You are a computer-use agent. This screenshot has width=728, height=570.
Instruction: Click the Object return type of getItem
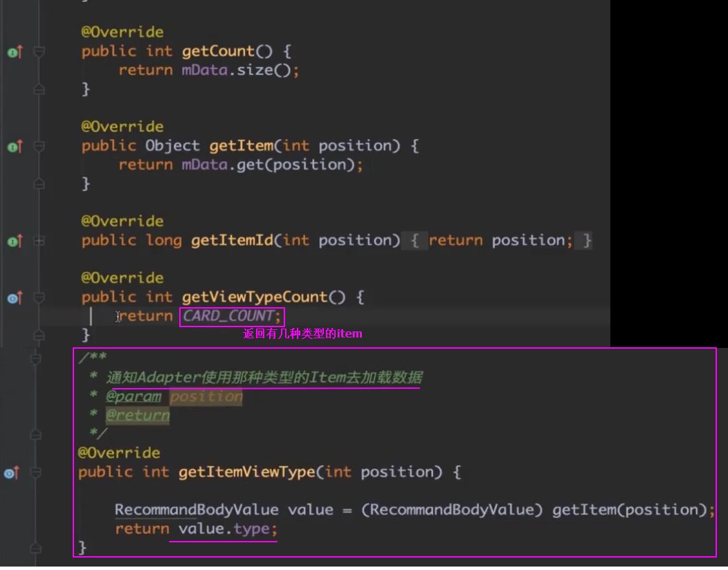pyautogui.click(x=172, y=146)
